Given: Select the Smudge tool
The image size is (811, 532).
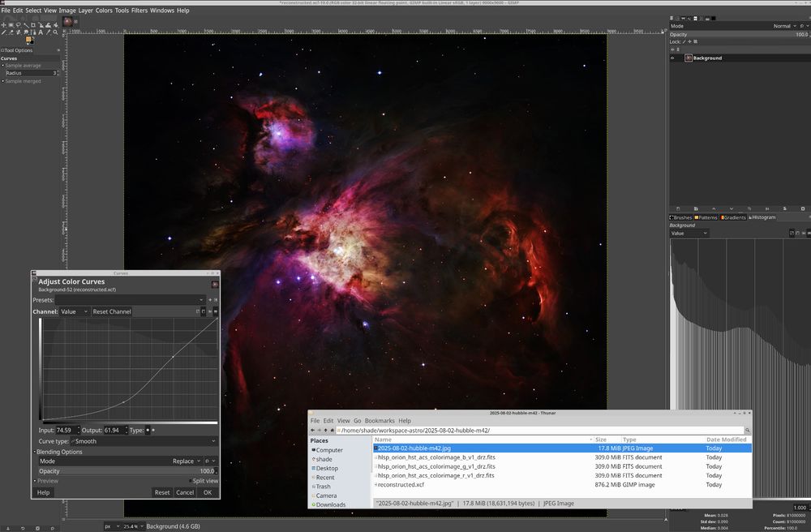Looking at the screenshot, I should coord(26,32).
